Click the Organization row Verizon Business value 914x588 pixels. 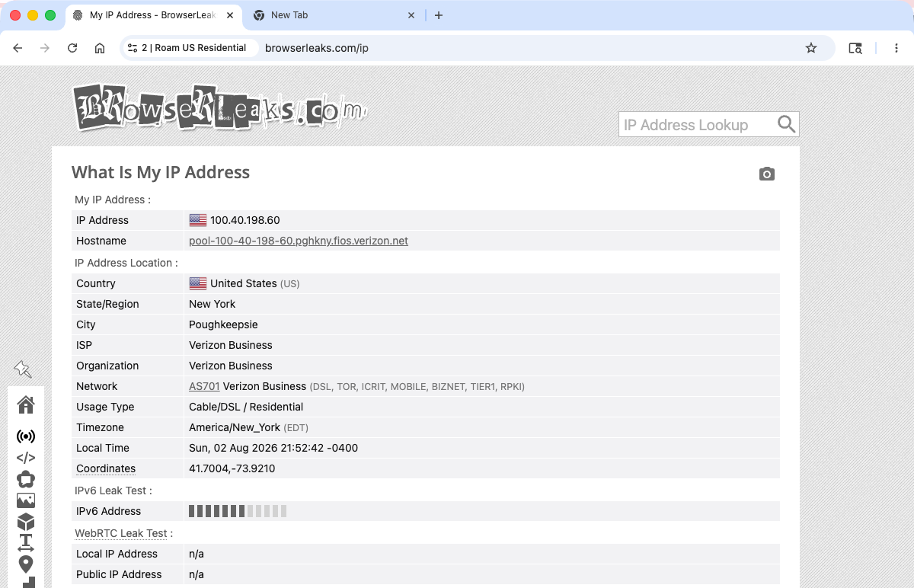click(231, 366)
